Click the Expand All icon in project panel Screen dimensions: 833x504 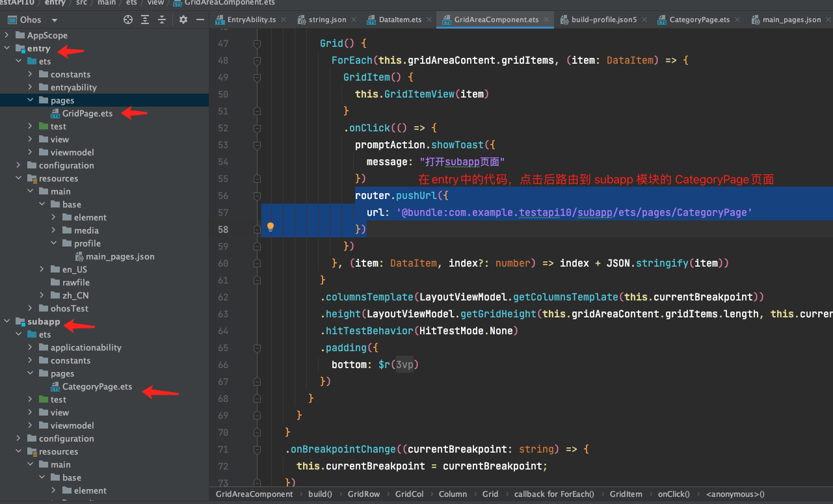point(145,20)
